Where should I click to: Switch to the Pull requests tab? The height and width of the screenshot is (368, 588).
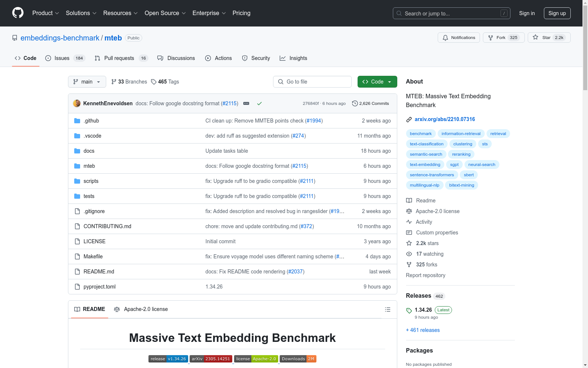[121, 58]
